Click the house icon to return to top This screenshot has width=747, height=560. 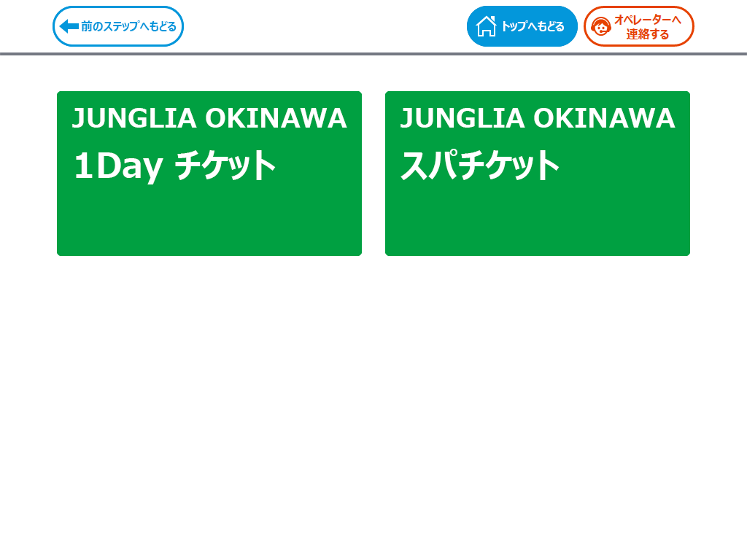pos(486,26)
